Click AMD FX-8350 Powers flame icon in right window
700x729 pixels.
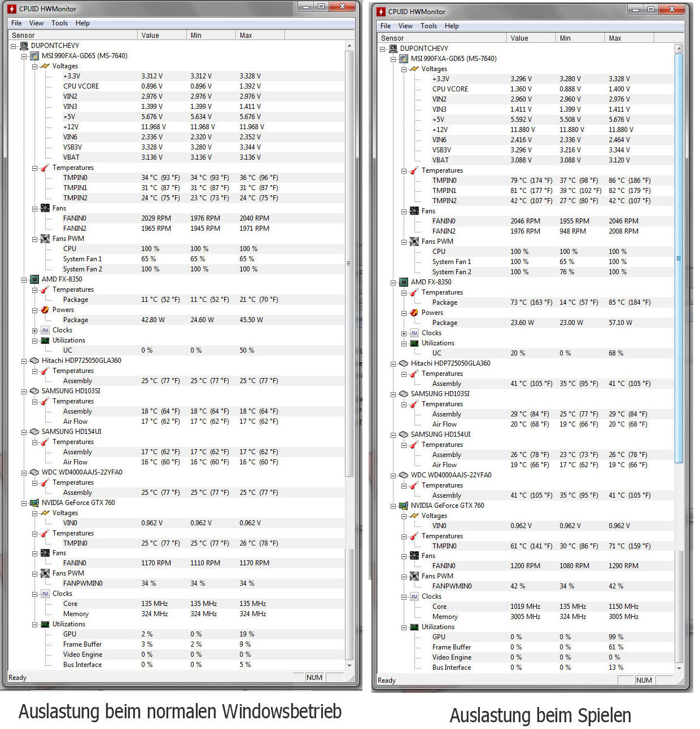pyautogui.click(x=414, y=313)
